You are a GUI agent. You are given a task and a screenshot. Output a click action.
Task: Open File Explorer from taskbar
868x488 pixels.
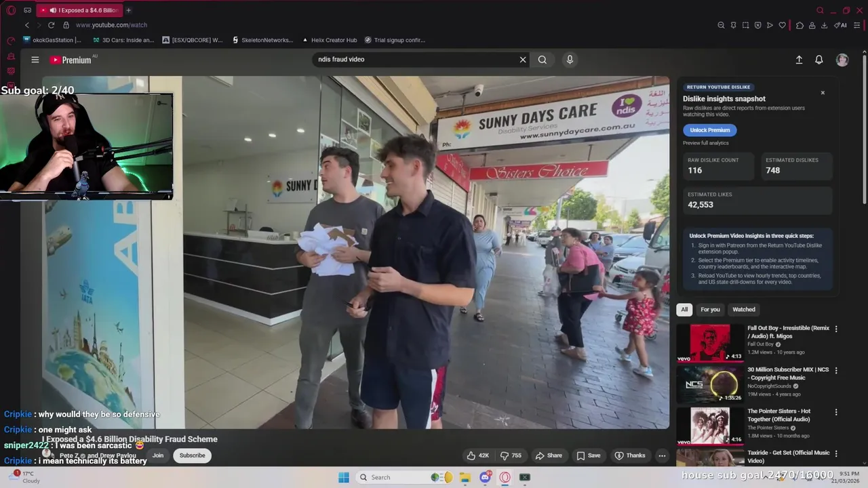pyautogui.click(x=465, y=477)
